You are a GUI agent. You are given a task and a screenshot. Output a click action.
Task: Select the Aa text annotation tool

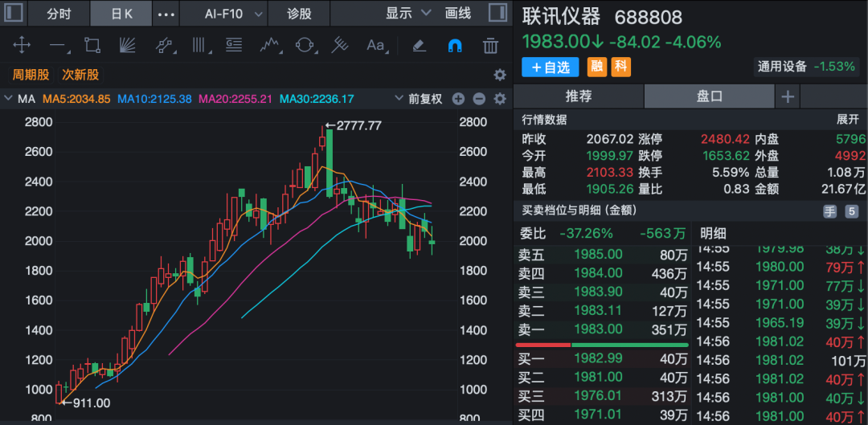tap(375, 45)
